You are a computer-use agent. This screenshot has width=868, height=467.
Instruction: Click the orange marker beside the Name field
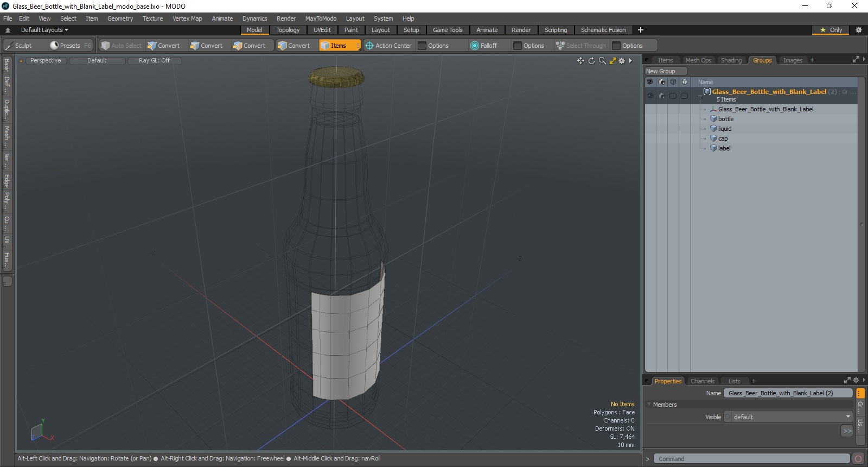pyautogui.click(x=860, y=393)
